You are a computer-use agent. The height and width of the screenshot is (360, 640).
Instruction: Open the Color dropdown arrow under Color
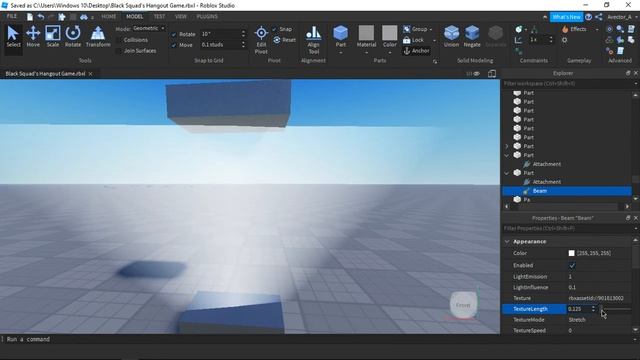click(x=390, y=53)
